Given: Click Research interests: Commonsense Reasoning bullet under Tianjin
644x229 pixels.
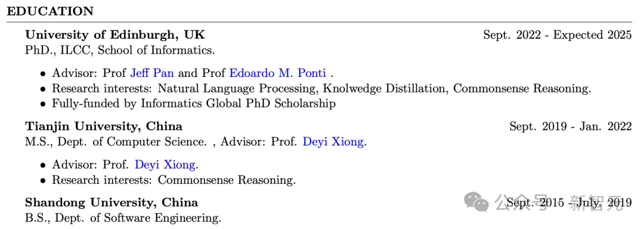Looking at the screenshot, I should pos(174,180).
